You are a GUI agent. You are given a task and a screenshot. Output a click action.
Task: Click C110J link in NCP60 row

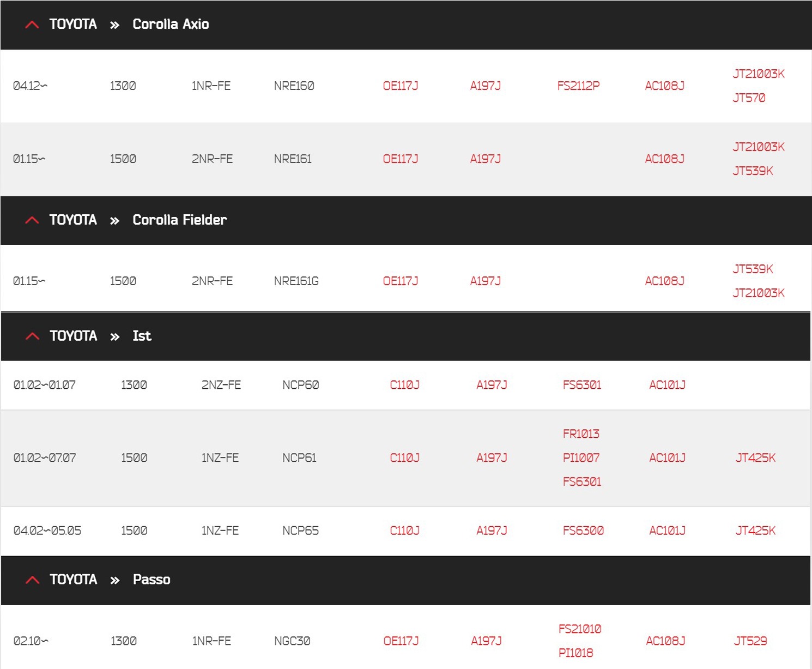pos(404,385)
